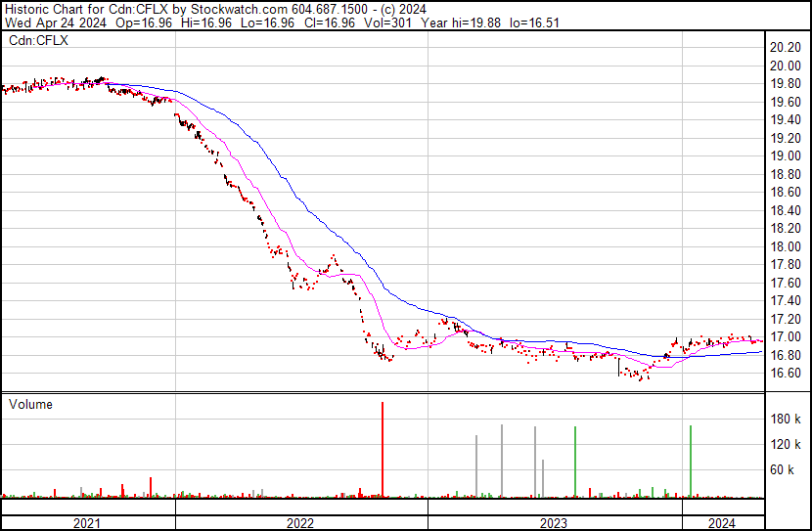Click the tallest red volume spike bar
The image size is (812, 531).
[383, 450]
